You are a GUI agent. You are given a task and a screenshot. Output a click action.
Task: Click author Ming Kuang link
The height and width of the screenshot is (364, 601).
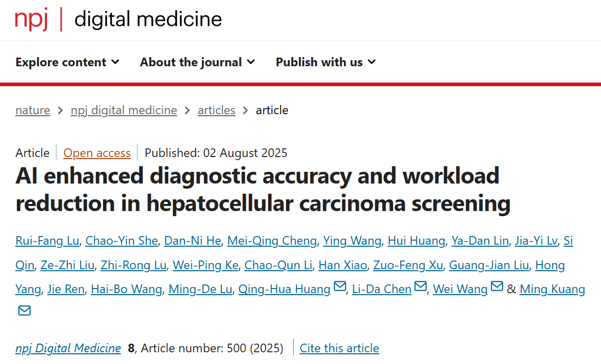pos(553,289)
